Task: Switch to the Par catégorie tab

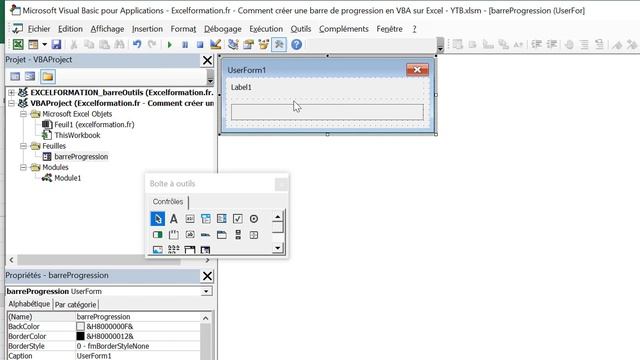Action: (76, 304)
